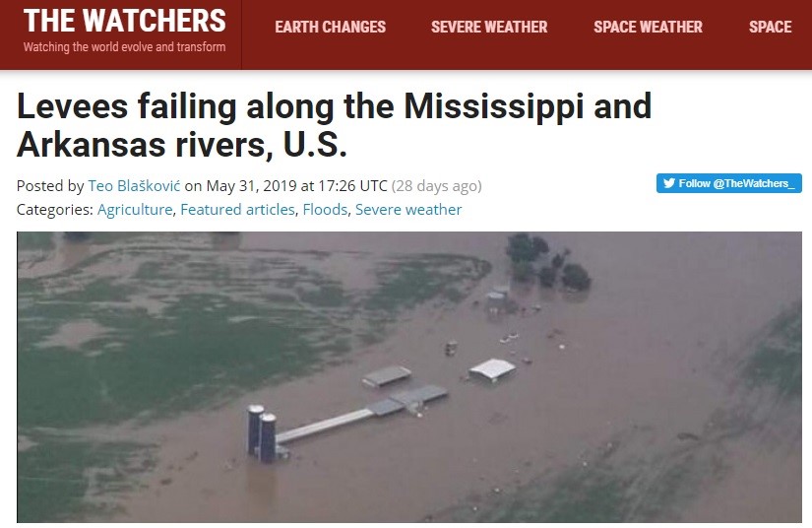Select the Space Weather menu item
The image size is (812, 528).
648,27
